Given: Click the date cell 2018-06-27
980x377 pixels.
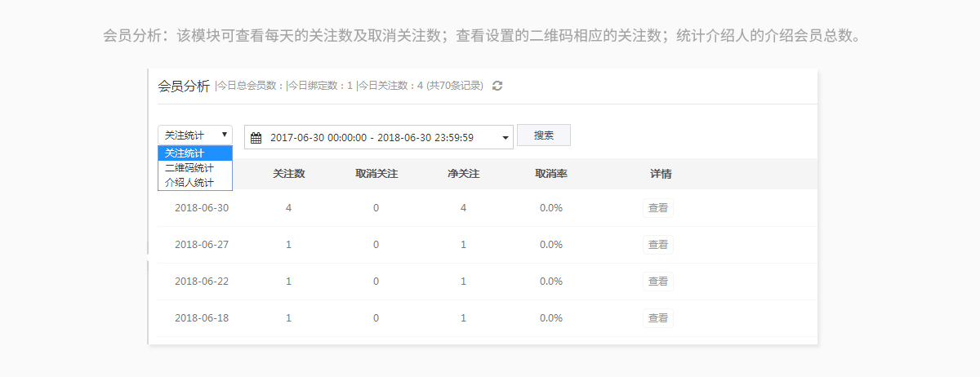Looking at the screenshot, I should point(202,245).
